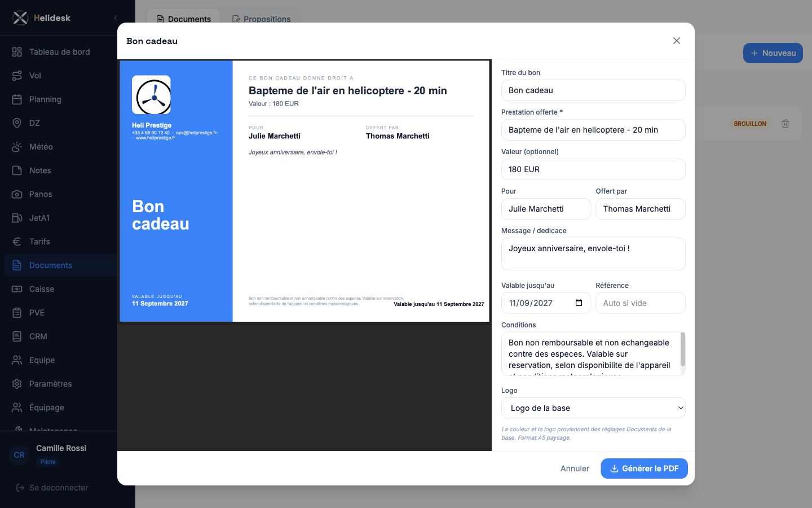
Task: Click Générer le PDF button
Action: [x=644, y=468]
